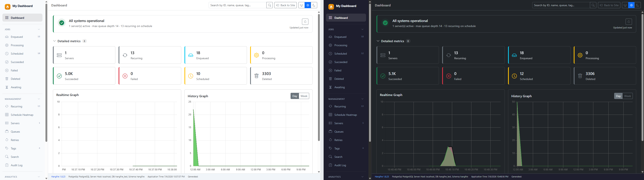Click the Queues icon in light sidebar
644x180 pixels.
[x=7, y=132]
